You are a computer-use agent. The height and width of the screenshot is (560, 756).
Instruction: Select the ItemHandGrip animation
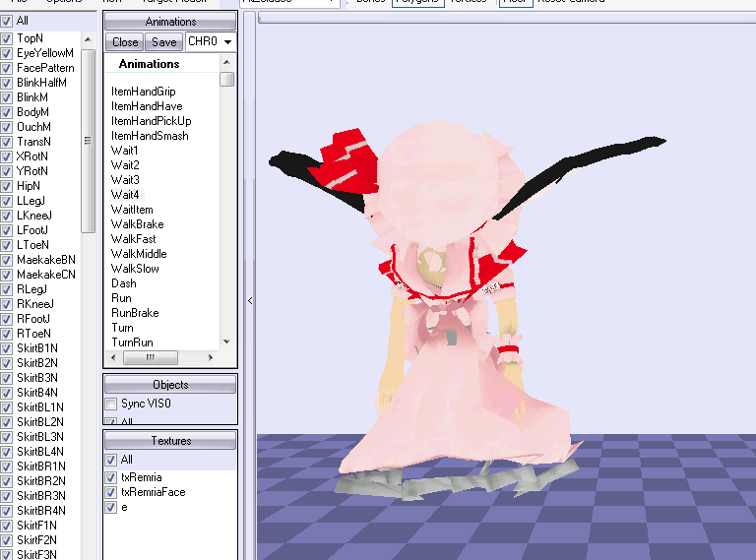point(143,92)
